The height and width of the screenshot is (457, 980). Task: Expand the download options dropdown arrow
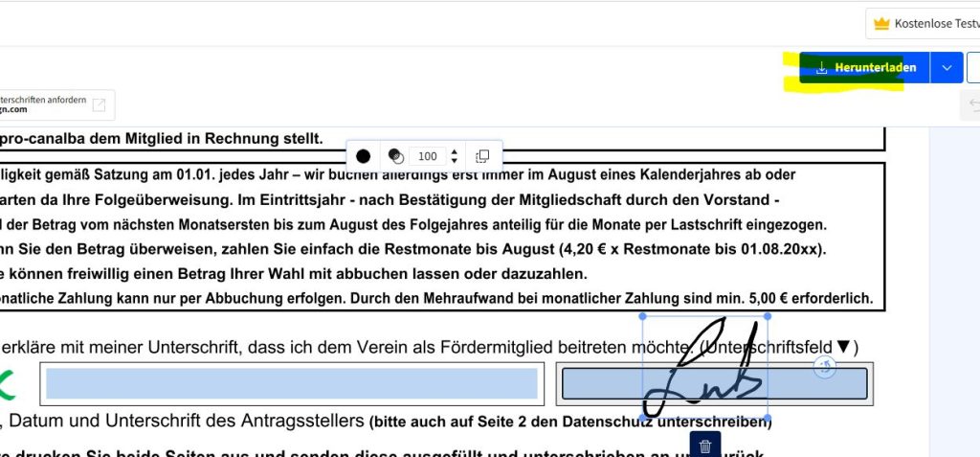click(x=947, y=68)
